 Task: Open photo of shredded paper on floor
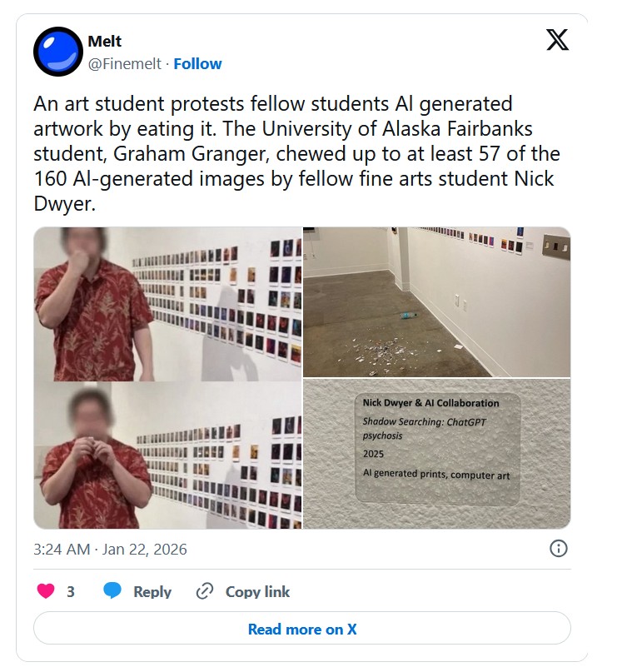coord(436,302)
